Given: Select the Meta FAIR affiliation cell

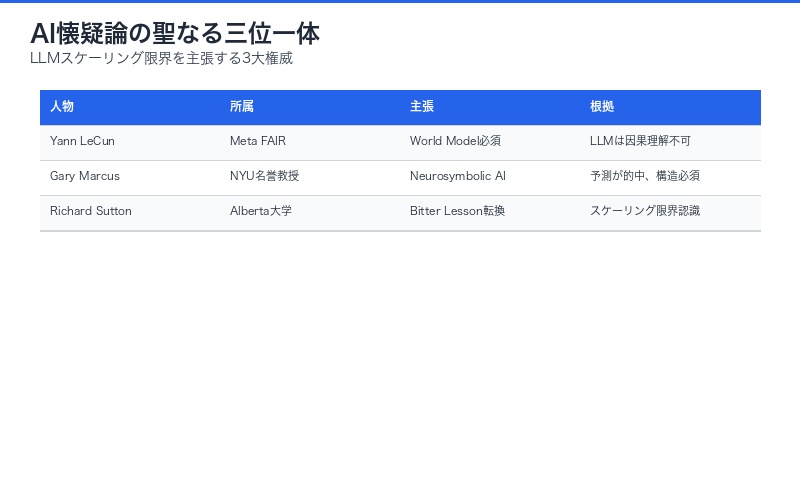Looking at the screenshot, I should [258, 141].
